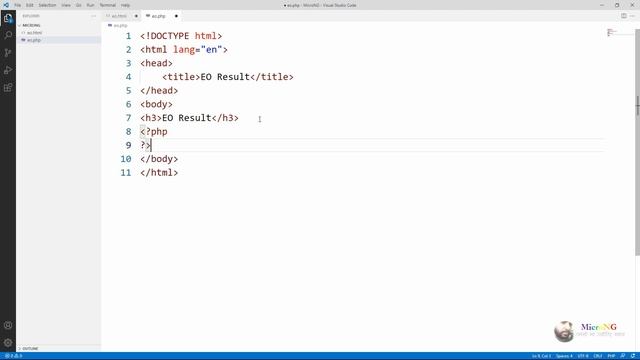Restore down the VS Code window

617,5
